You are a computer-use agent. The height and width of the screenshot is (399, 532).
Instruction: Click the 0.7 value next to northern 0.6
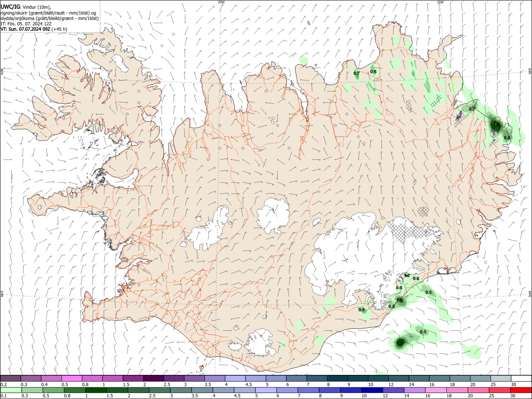(x=357, y=74)
